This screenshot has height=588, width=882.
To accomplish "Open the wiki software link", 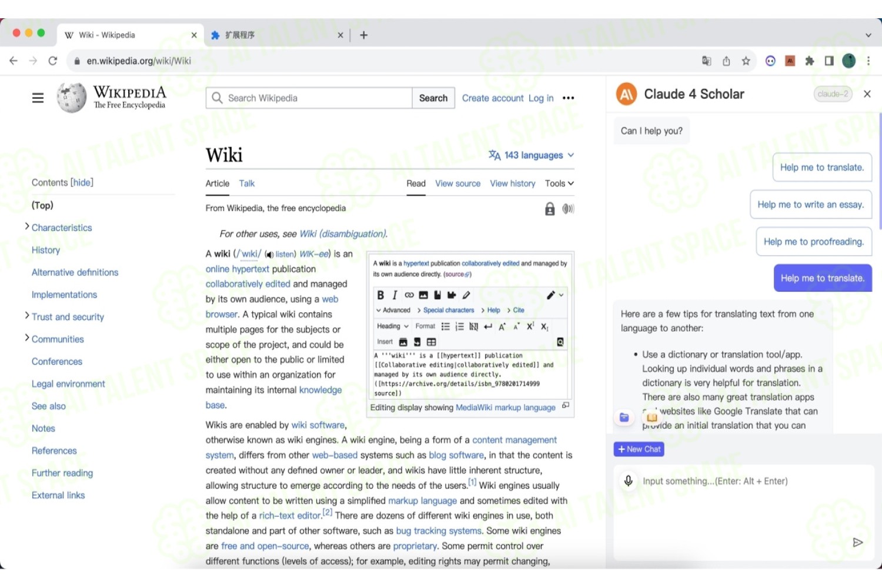I will click(318, 425).
